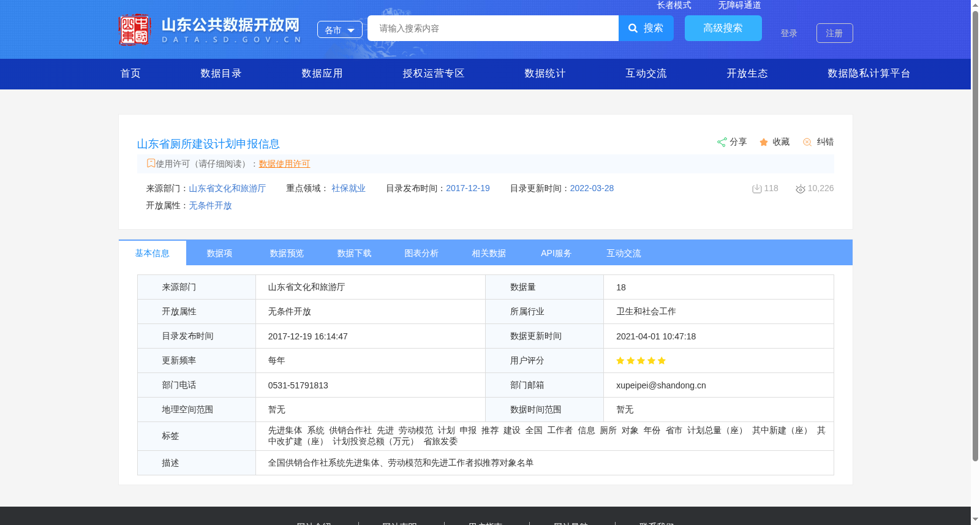Click the 社保就业 key field link
The width and height of the screenshot is (980, 525).
[x=349, y=188]
